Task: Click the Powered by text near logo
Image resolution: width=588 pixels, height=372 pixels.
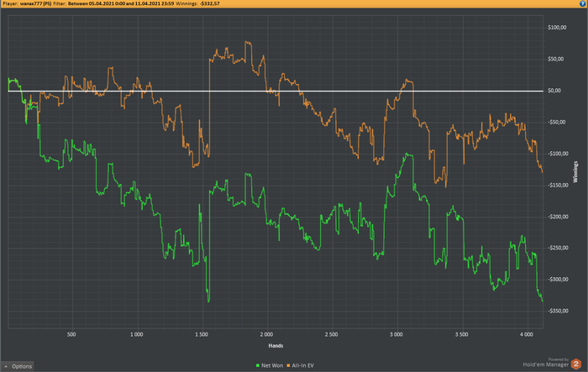Action: click(559, 359)
